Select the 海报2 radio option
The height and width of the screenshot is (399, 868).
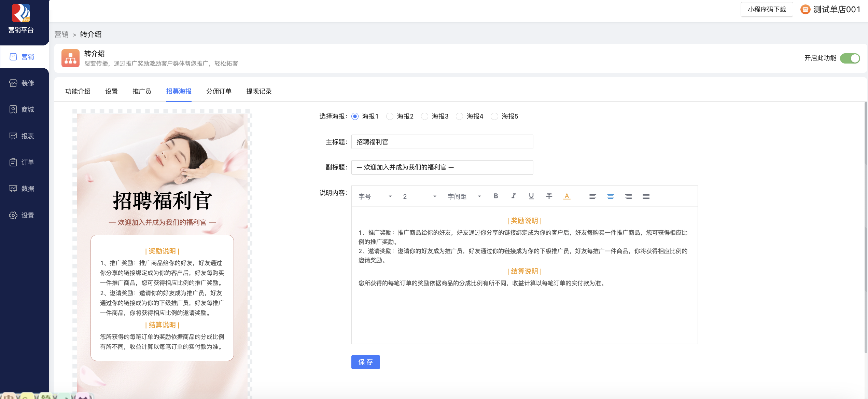[x=390, y=116]
